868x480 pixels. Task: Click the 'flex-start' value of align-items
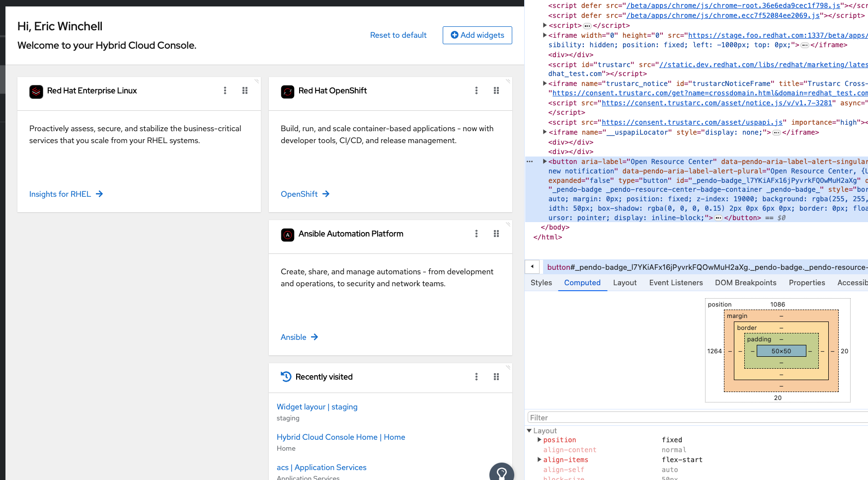click(682, 460)
